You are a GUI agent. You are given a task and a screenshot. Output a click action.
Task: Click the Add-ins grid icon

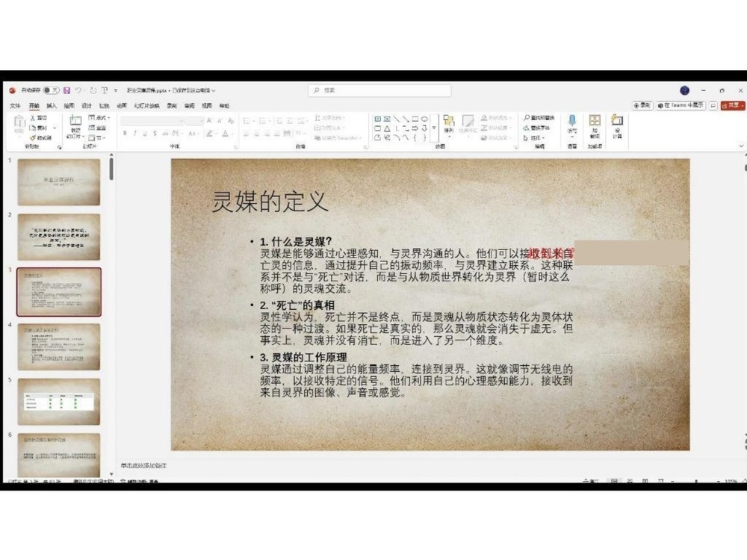click(x=595, y=120)
